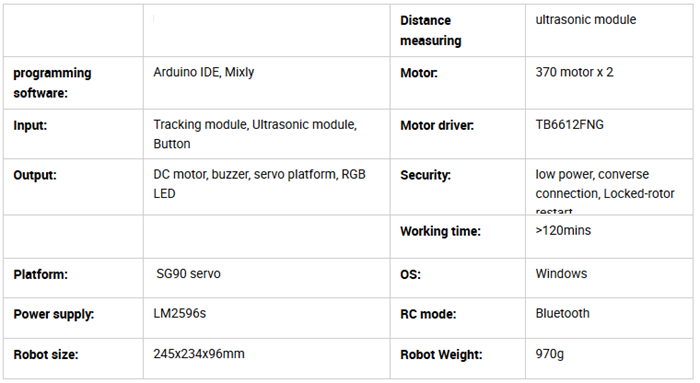The image size is (700, 383).
Task: Select the 'SG90 servo' cell
Action: coord(267,278)
